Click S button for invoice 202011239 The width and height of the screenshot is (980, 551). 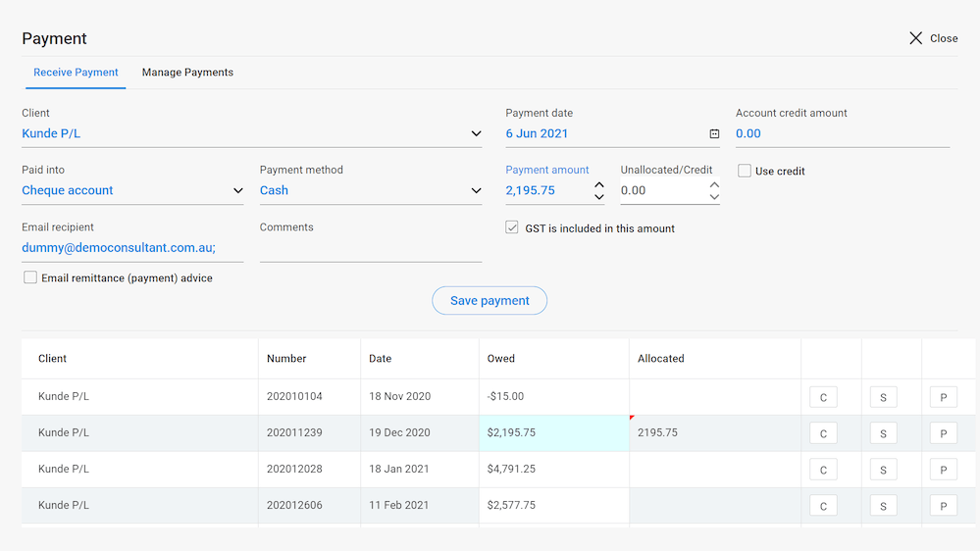883,433
